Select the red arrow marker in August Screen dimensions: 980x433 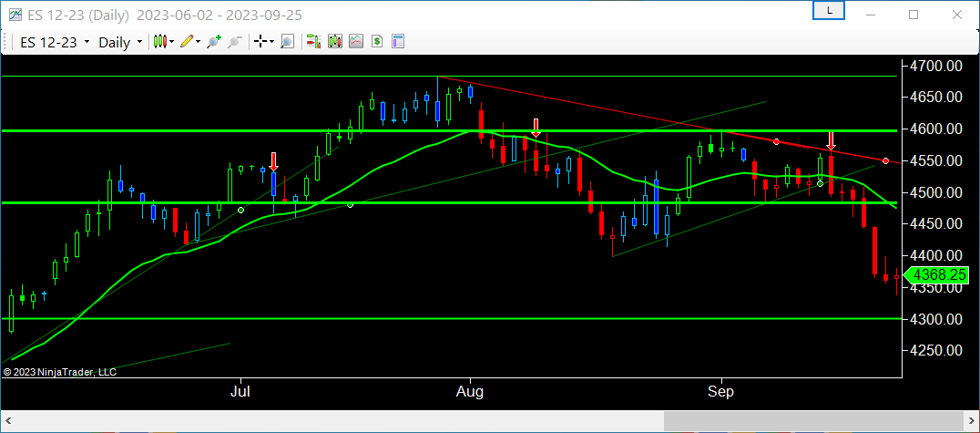click(x=536, y=128)
